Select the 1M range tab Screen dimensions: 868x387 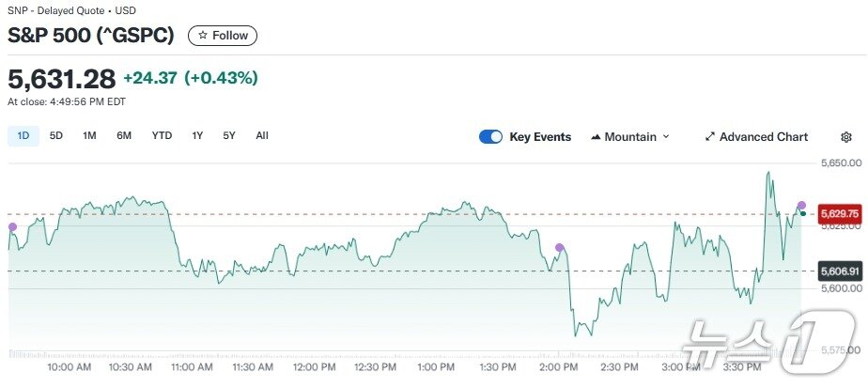[x=89, y=135]
